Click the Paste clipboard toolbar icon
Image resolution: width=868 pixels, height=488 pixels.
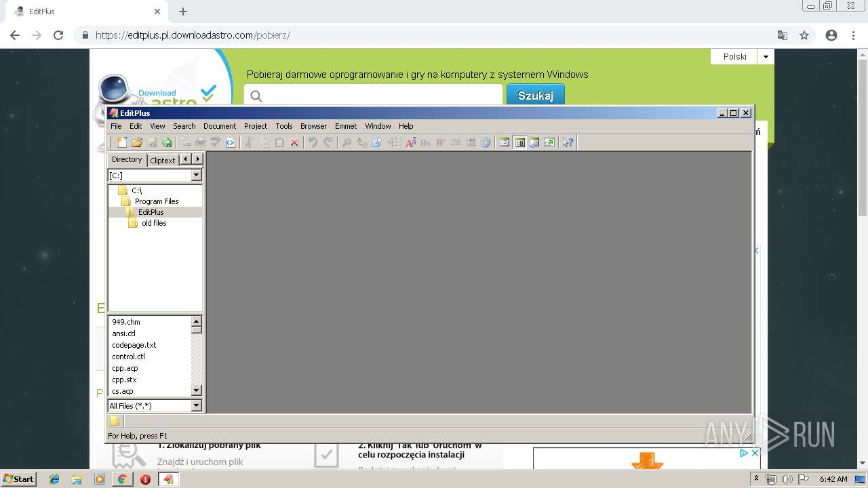click(x=279, y=142)
